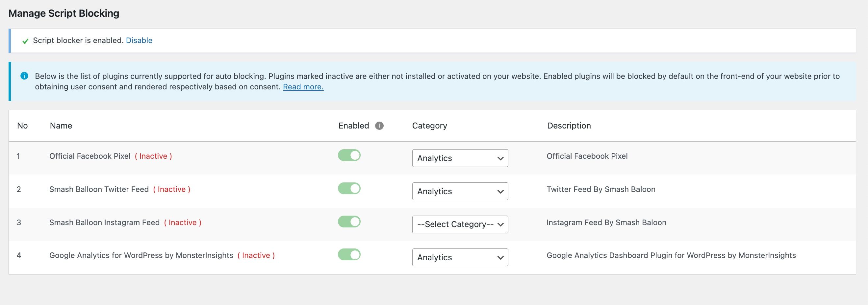This screenshot has height=305, width=868.
Task: Click the Category column header
Action: [x=430, y=126]
